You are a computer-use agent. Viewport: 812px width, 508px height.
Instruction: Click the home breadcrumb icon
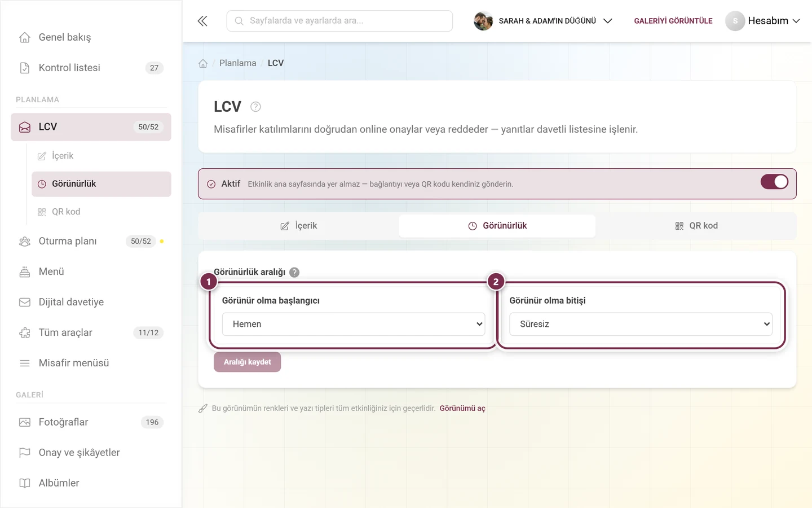click(x=203, y=63)
